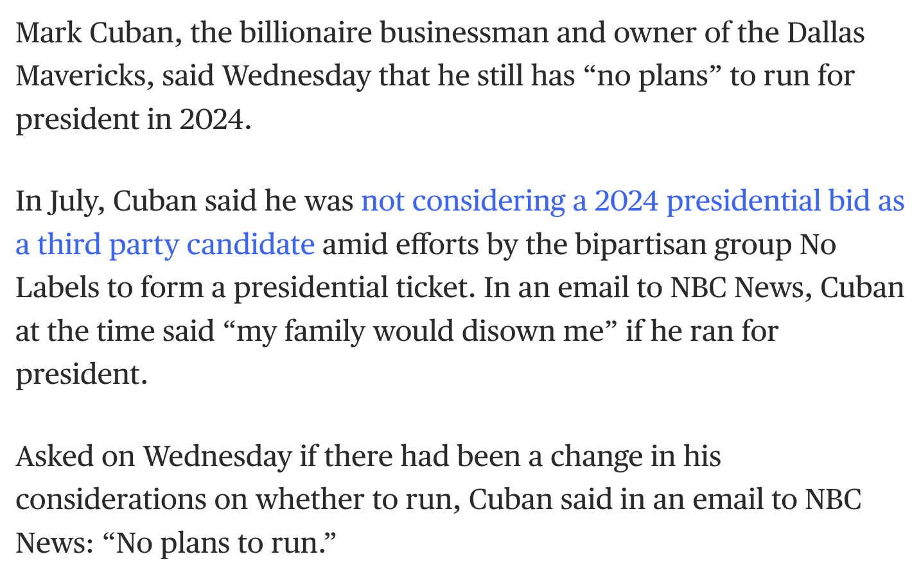The image size is (921, 588).
Task: Click the word 'Mavericks' in the first paragraph
Action: coord(85,76)
